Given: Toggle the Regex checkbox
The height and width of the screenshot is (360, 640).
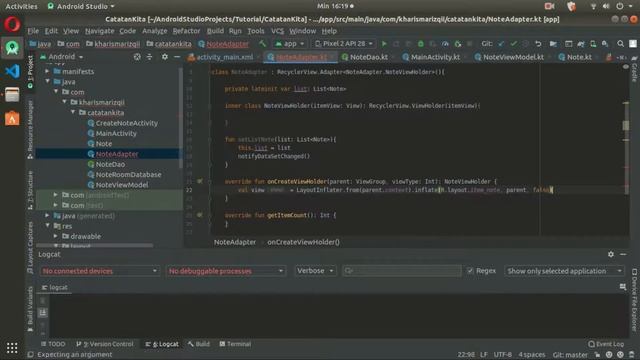Looking at the screenshot, I should (x=470, y=271).
